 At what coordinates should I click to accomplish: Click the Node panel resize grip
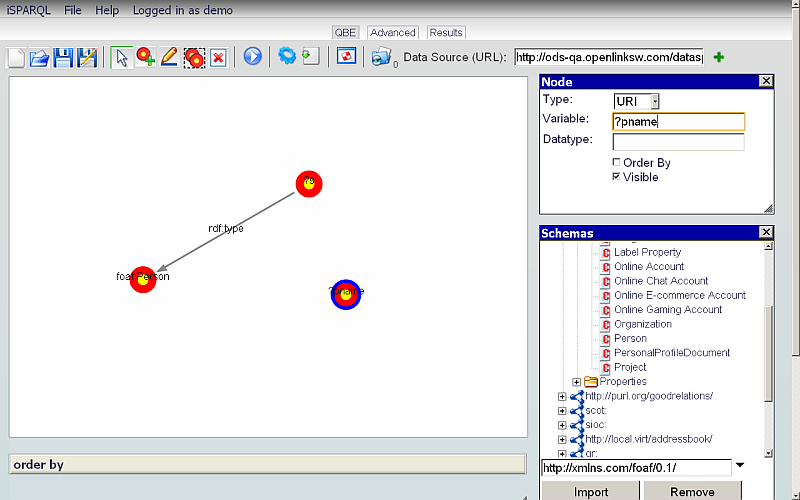coord(768,208)
